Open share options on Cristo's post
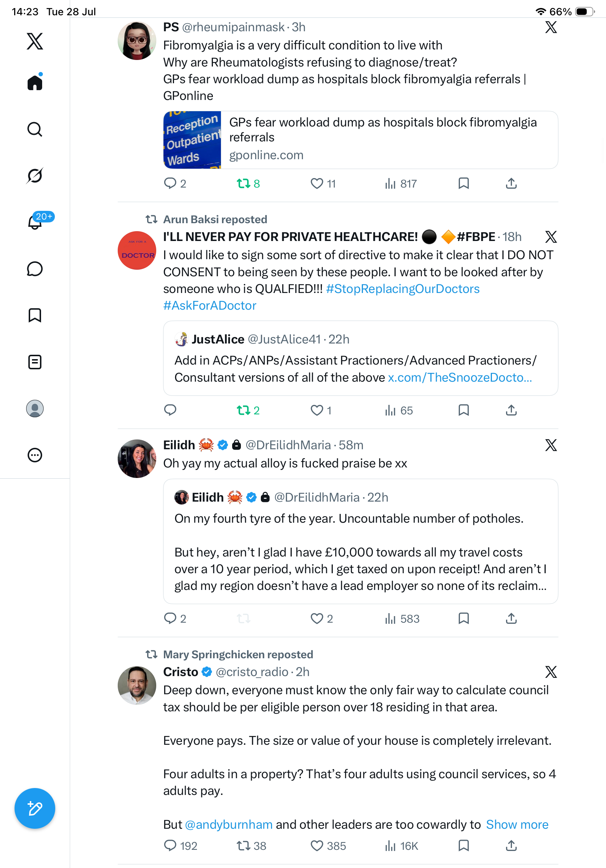 [x=511, y=845]
